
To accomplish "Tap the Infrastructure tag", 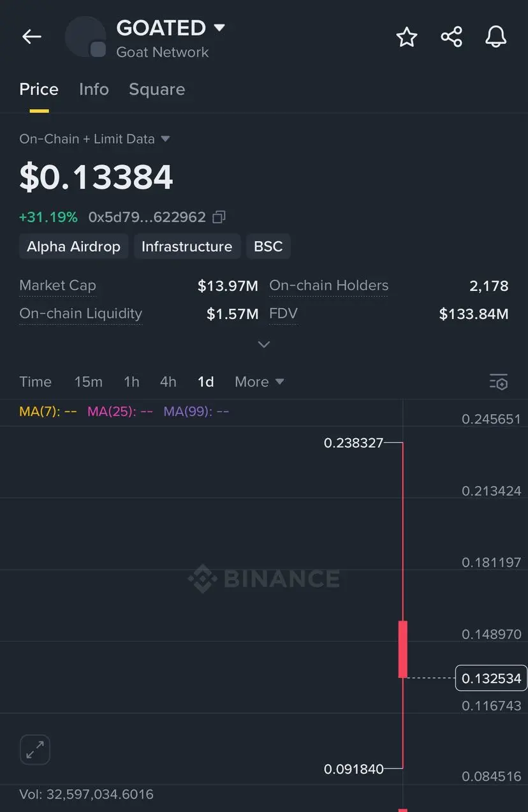I will coord(187,246).
